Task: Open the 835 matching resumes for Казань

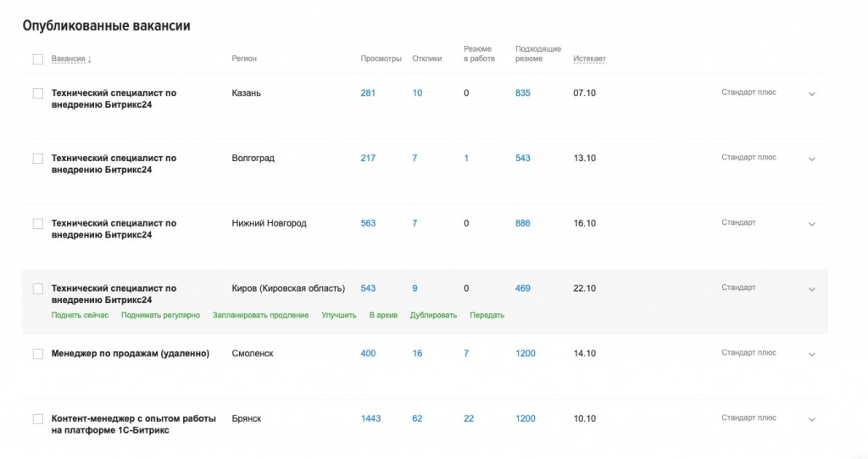Action: point(522,93)
